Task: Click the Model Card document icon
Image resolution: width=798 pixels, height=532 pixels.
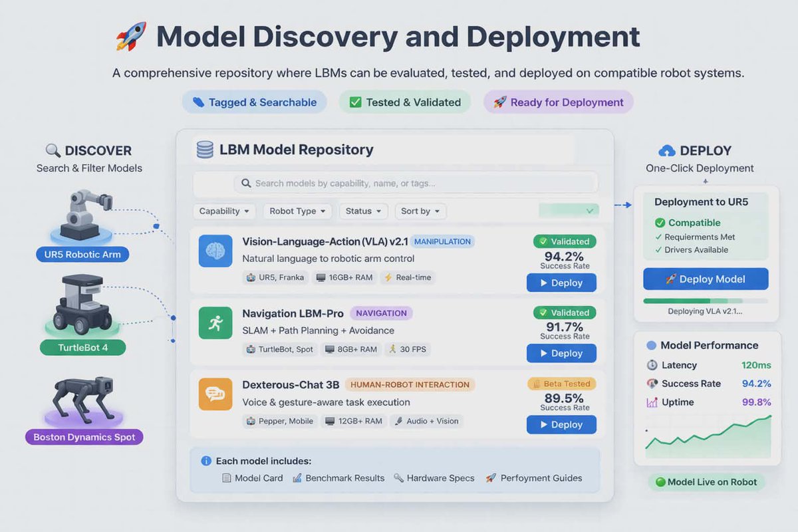Action: pos(227,478)
